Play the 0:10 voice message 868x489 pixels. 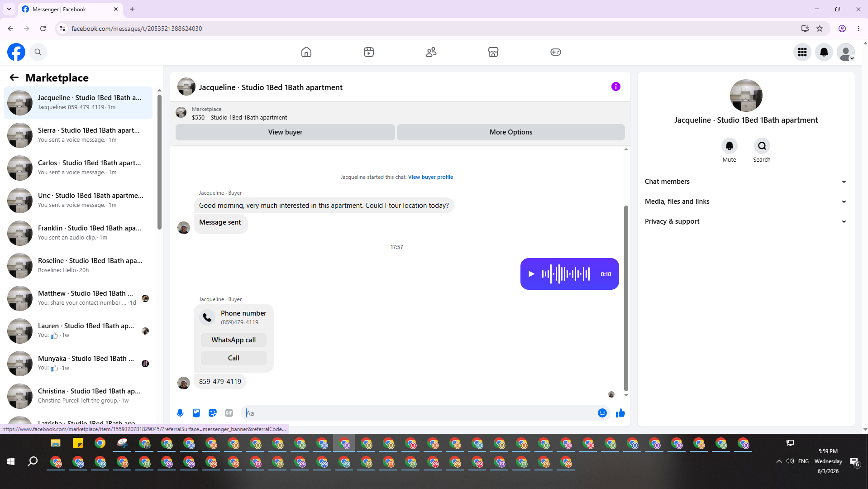532,274
